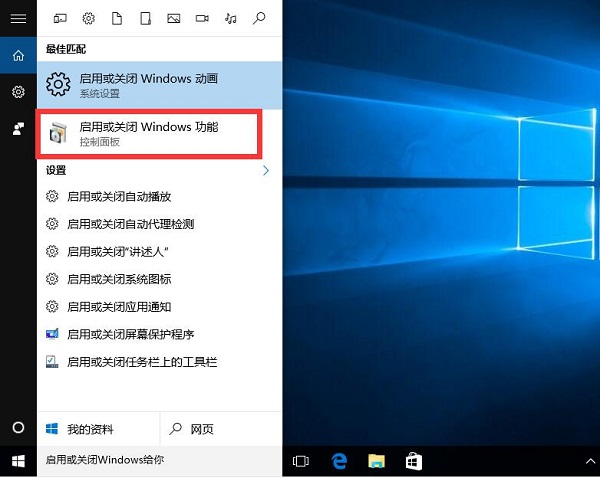The image size is (600, 478).
Task: Open the Store from taskbar
Action: click(414, 461)
